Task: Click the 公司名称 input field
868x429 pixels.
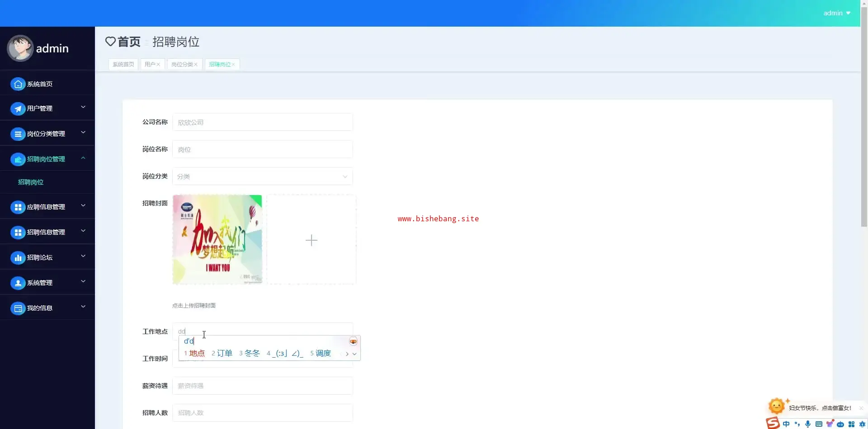Action: coord(262,122)
